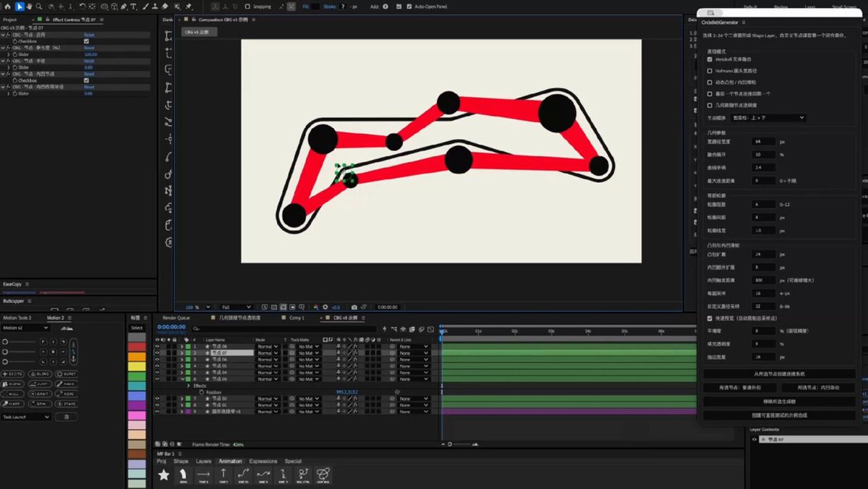Click the Position stopwatch under layer 6
Viewport: 868px width, 489px height.
tap(202, 392)
